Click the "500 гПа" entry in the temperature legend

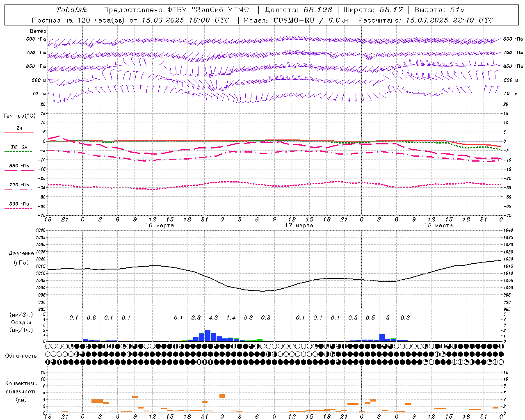point(19,204)
